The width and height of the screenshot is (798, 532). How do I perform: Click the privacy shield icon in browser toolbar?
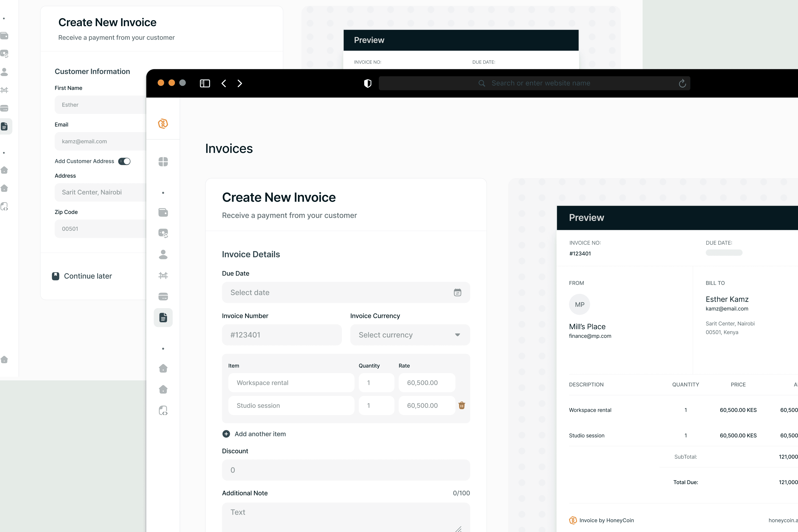pyautogui.click(x=368, y=84)
